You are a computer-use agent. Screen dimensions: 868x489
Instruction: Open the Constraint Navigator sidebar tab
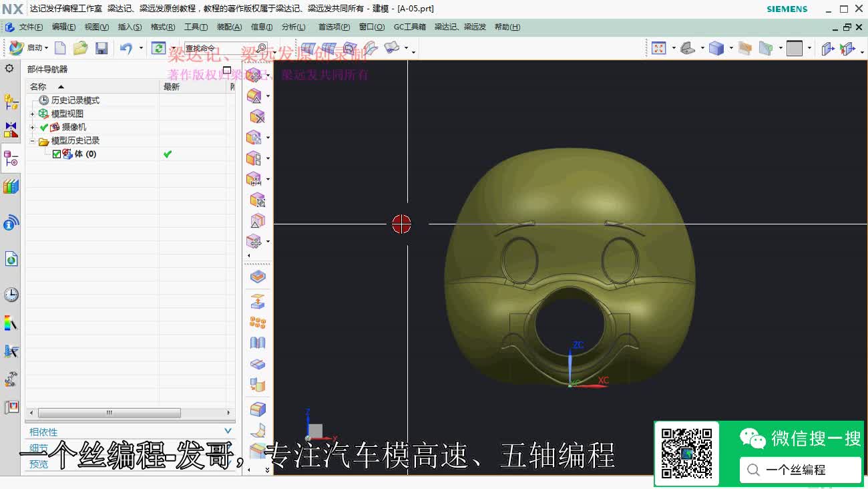coord(11,130)
